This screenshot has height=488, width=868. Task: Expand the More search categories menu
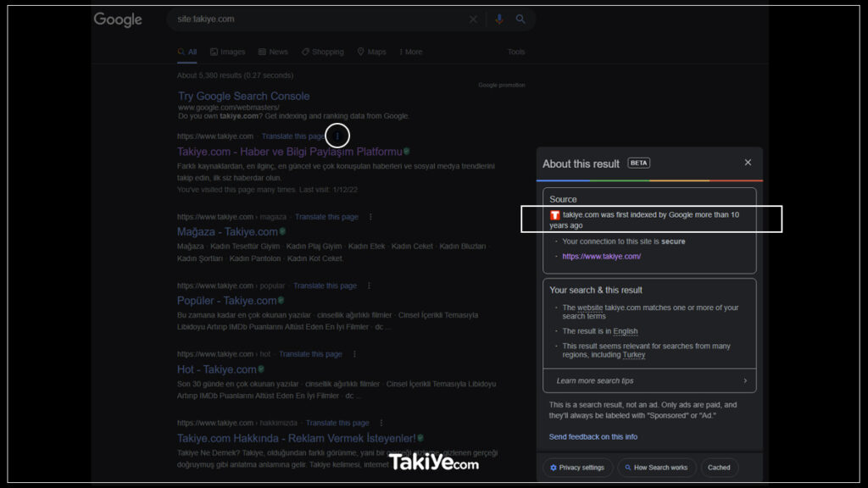tap(411, 52)
